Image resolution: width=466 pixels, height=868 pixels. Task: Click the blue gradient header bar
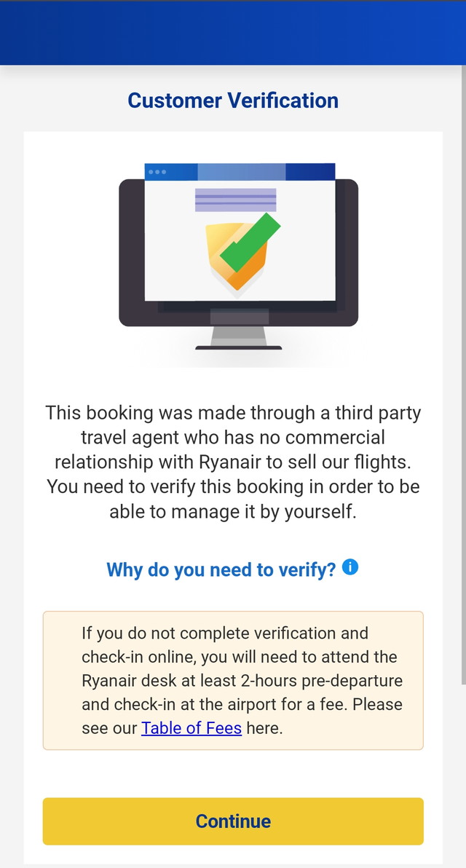(233, 31)
